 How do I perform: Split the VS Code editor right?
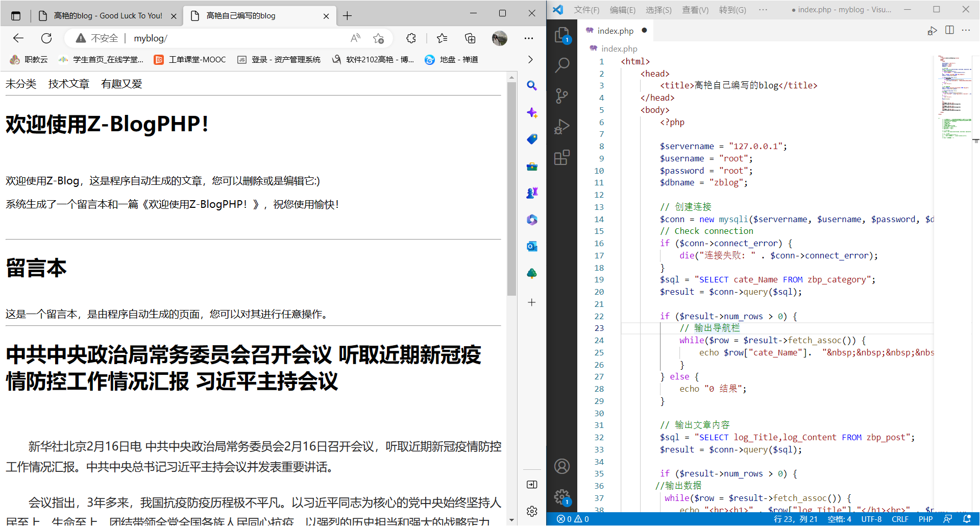pyautogui.click(x=949, y=30)
